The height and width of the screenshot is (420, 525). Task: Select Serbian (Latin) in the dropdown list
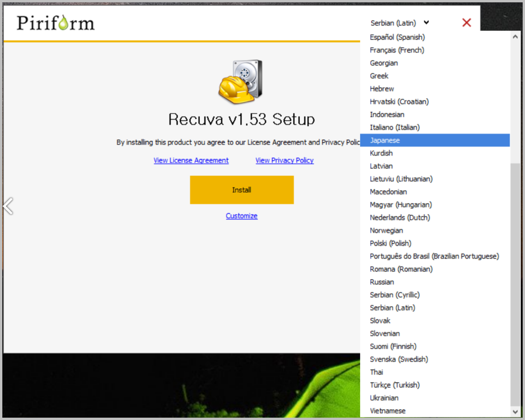click(435, 308)
